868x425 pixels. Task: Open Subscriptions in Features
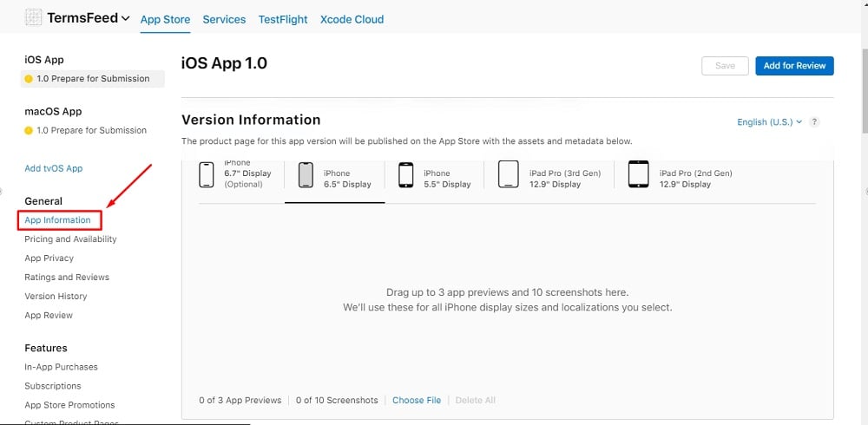click(53, 386)
